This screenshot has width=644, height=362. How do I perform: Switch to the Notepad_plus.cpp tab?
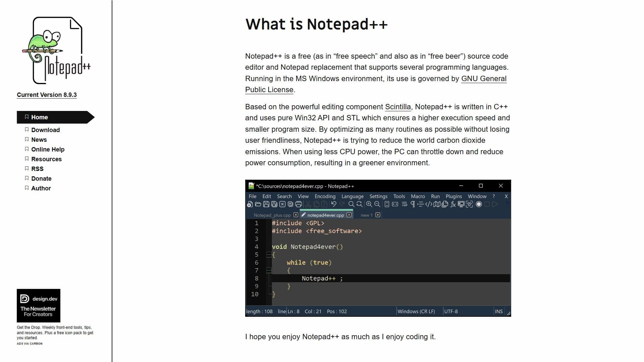point(272,215)
